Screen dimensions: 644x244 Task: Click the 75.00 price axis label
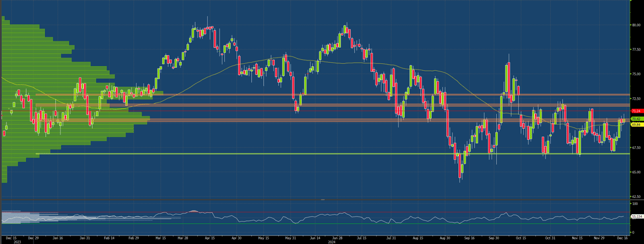[636, 74]
